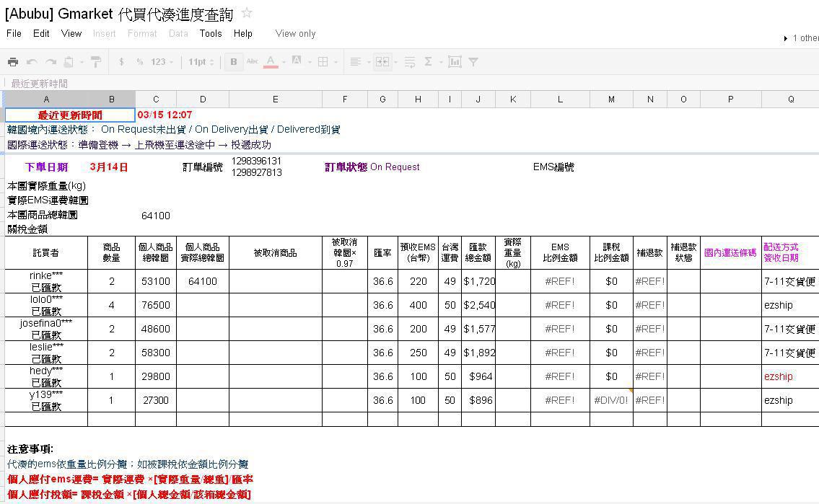Click the background fill color icon
819x504 pixels.
click(x=296, y=61)
